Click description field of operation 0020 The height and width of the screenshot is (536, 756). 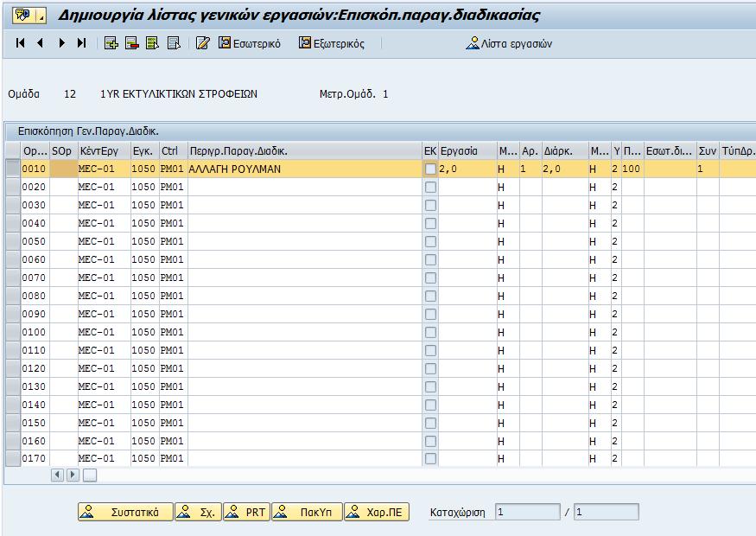(305, 188)
